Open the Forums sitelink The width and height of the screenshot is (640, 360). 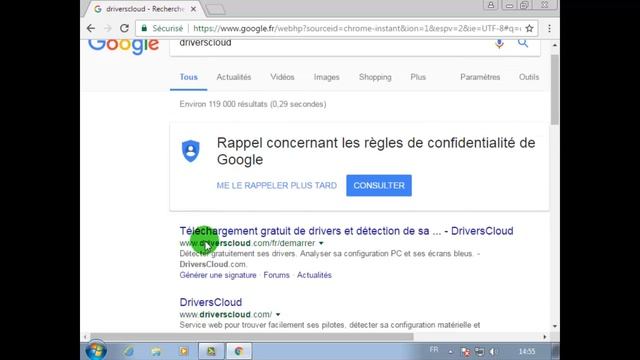click(276, 275)
